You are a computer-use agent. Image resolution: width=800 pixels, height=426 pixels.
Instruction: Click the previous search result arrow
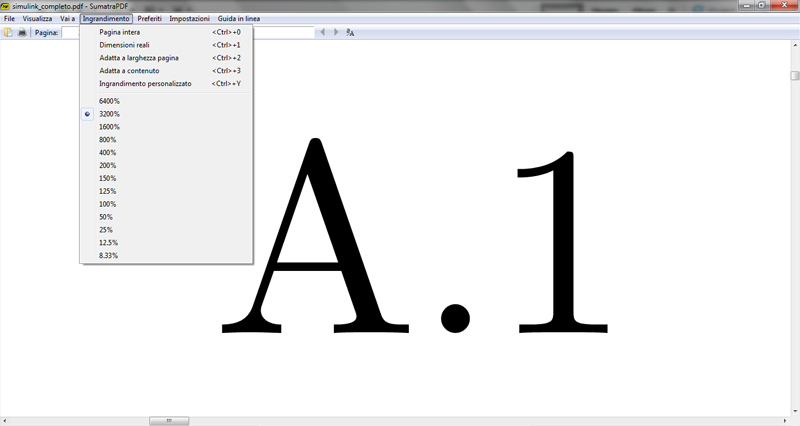click(x=322, y=32)
